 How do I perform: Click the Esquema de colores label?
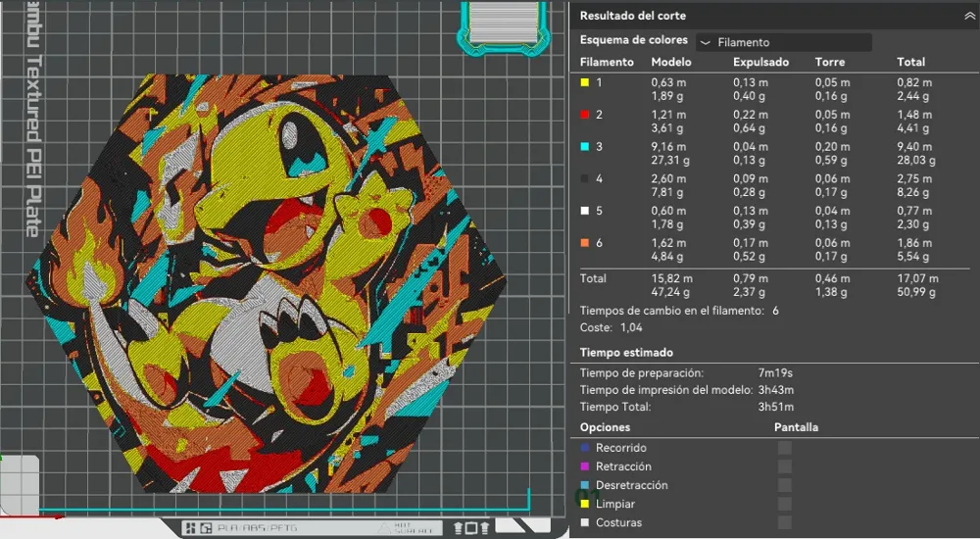click(x=634, y=40)
